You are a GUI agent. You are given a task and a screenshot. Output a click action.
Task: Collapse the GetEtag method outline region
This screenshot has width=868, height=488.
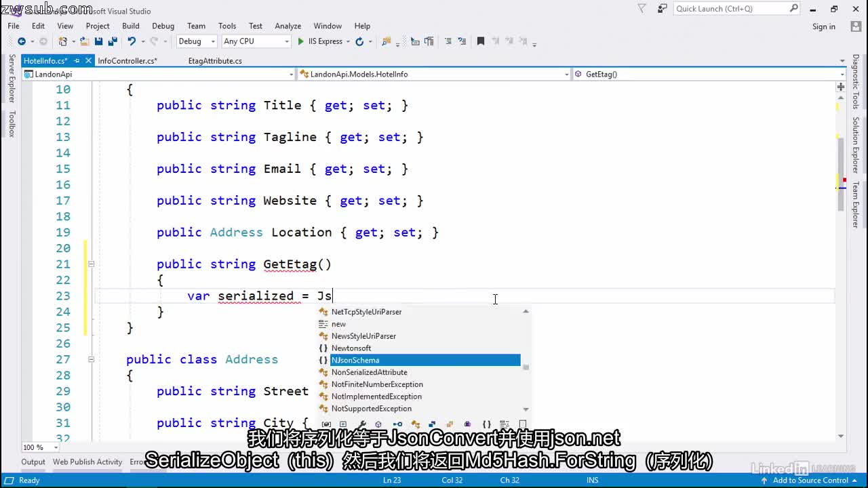pos(91,264)
